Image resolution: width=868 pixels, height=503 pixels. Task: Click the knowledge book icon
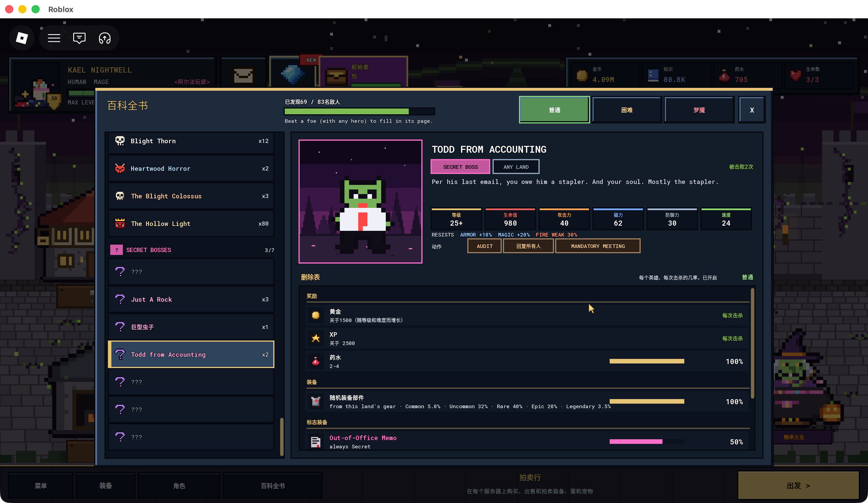pos(653,75)
